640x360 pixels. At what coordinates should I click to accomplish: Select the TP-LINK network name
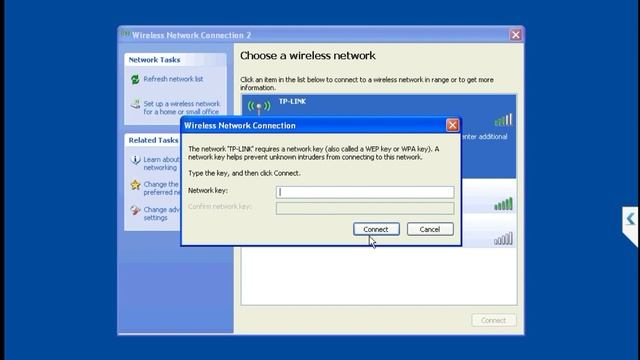coord(292,101)
